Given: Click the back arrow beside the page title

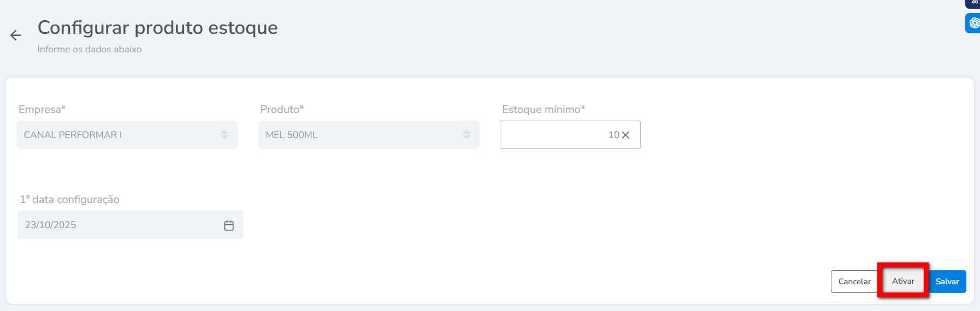Looking at the screenshot, I should [x=15, y=35].
